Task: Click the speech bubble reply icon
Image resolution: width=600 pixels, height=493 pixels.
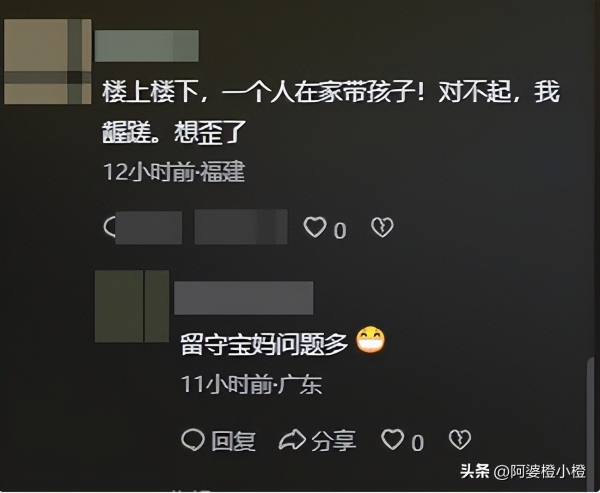Action: [192, 439]
